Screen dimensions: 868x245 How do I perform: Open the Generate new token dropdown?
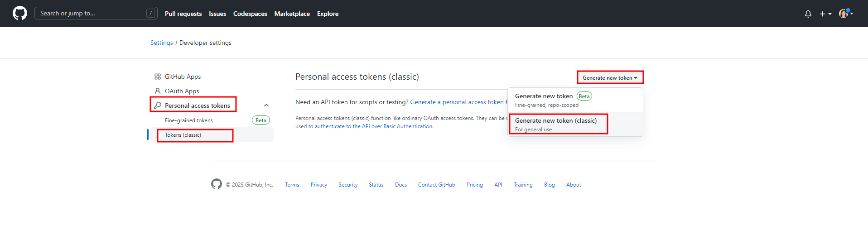(610, 77)
